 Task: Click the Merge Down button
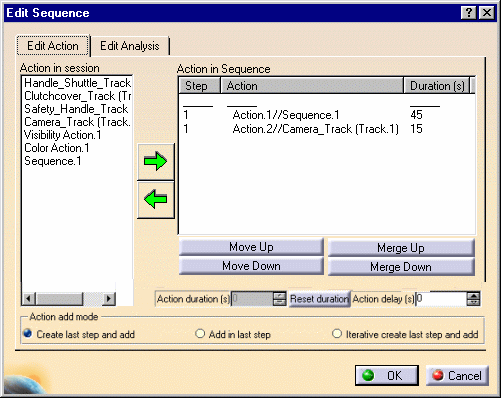[x=401, y=267]
